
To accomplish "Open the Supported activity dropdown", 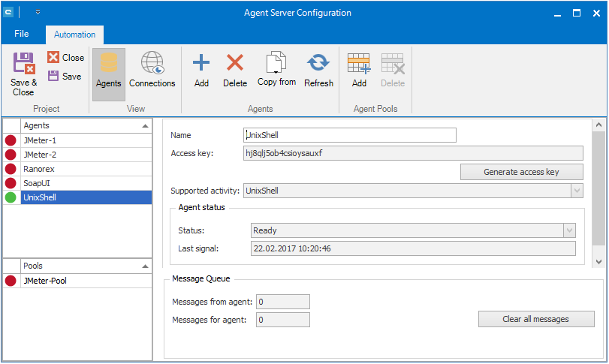I will (x=576, y=191).
